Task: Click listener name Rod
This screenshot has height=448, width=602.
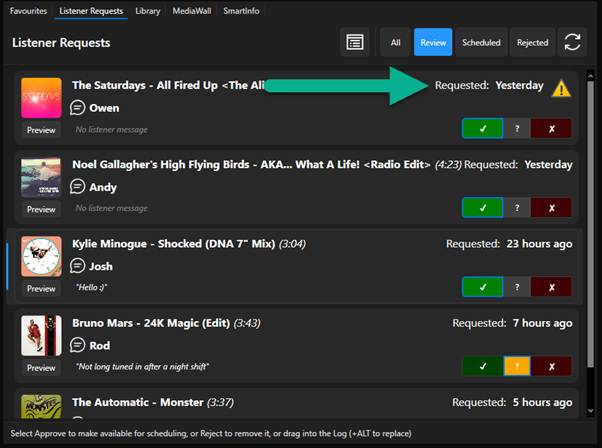Action: pyautogui.click(x=99, y=346)
